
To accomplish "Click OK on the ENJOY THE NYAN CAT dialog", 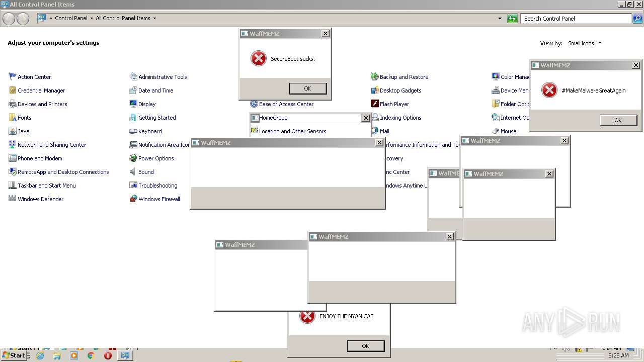I will (x=365, y=346).
